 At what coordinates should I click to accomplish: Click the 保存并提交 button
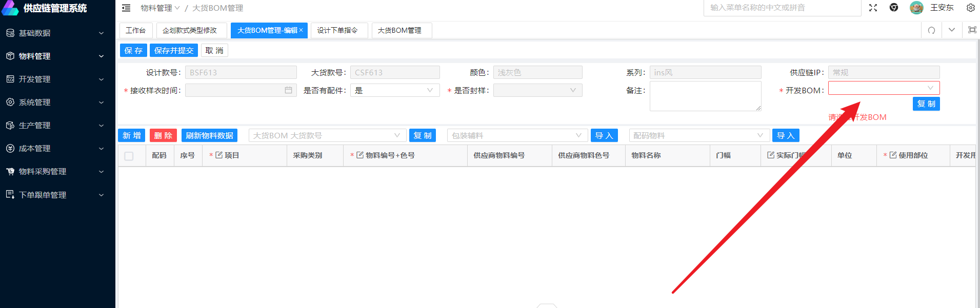(x=174, y=50)
